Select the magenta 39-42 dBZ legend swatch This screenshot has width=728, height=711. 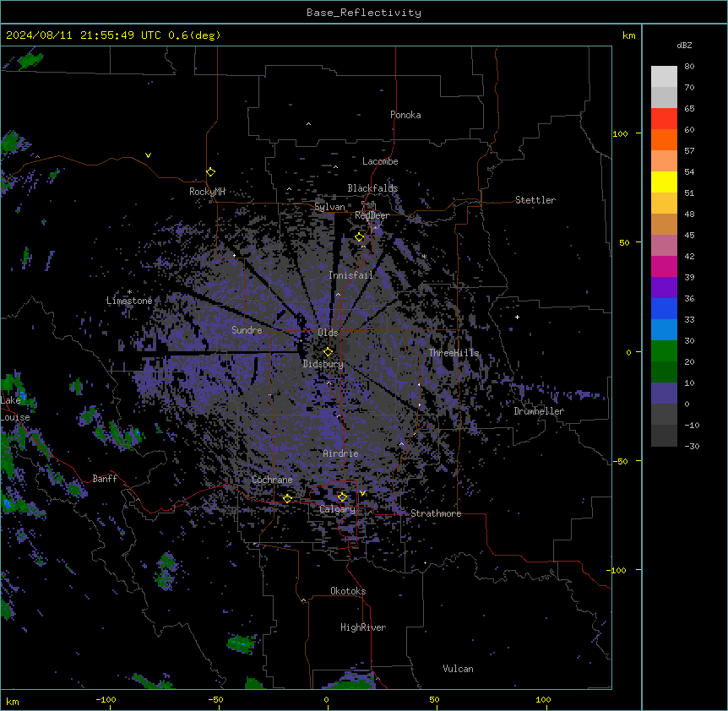point(664,266)
